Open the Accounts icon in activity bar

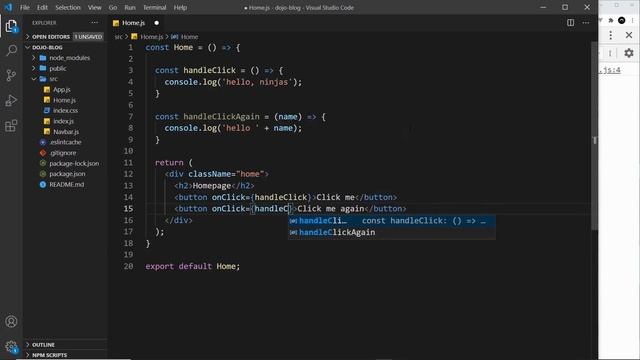[x=11, y=322]
